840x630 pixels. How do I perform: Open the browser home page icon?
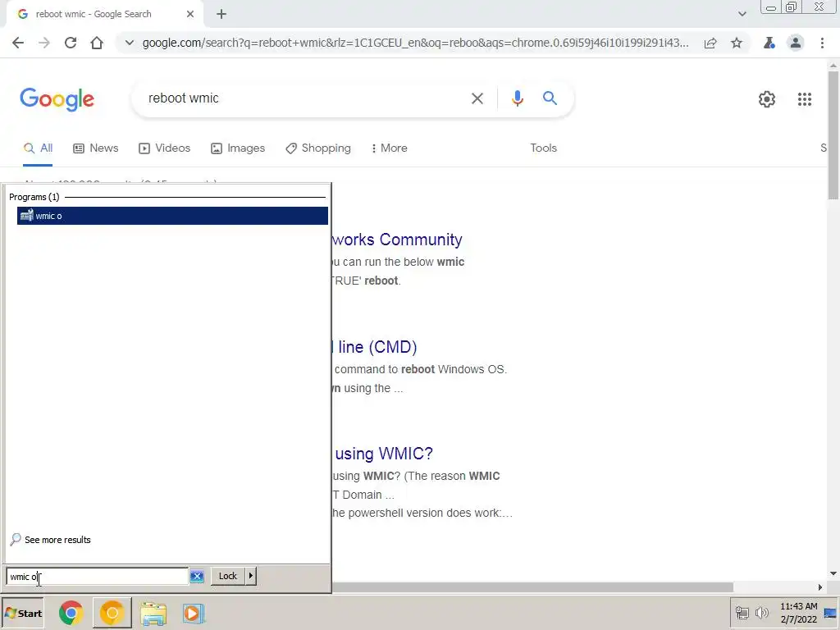[97, 43]
